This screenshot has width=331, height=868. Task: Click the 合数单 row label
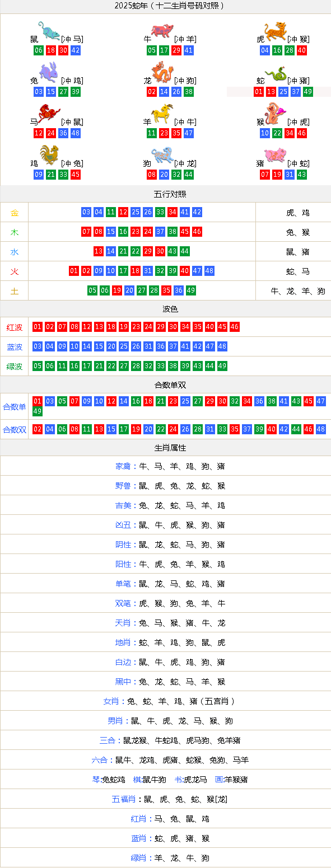[x=15, y=407]
